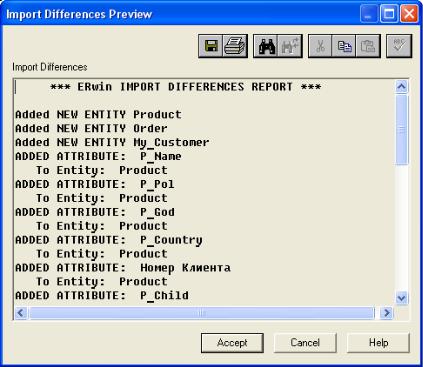This screenshot has width=423, height=367.
Task: Click the horizontal scrollbar thumb
Action: 201,313
